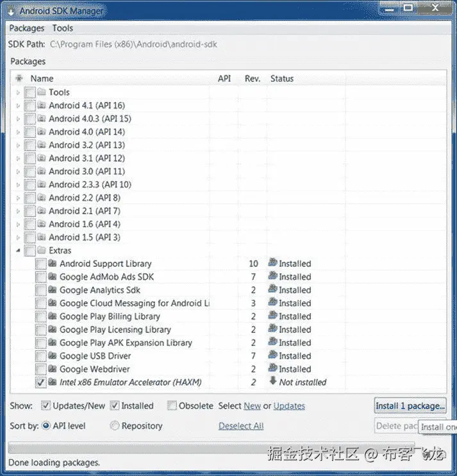
Task: Click the SDK Path value text
Action: pos(133,44)
